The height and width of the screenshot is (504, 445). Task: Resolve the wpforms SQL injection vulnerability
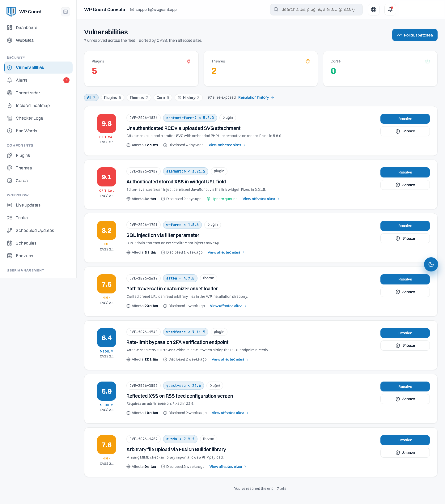[405, 226]
